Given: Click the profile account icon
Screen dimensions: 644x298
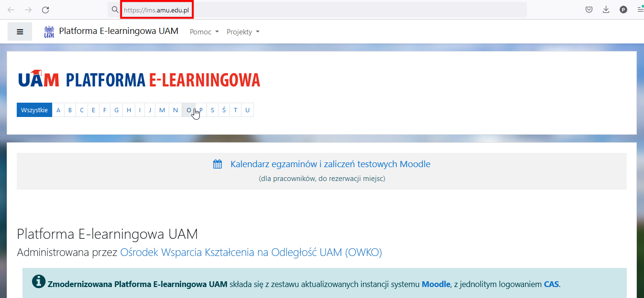Looking at the screenshot, I should [x=623, y=9].
